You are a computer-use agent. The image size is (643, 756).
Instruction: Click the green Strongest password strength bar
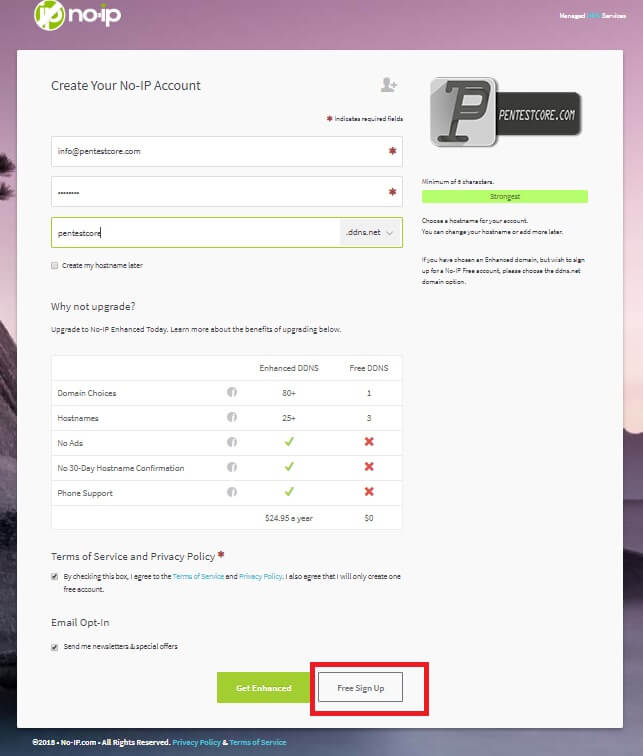click(x=505, y=197)
